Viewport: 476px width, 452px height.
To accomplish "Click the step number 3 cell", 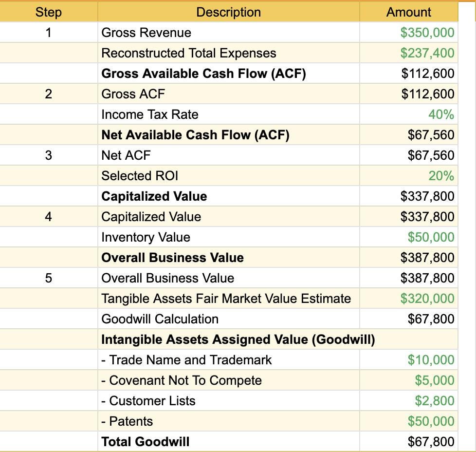I will [48, 155].
